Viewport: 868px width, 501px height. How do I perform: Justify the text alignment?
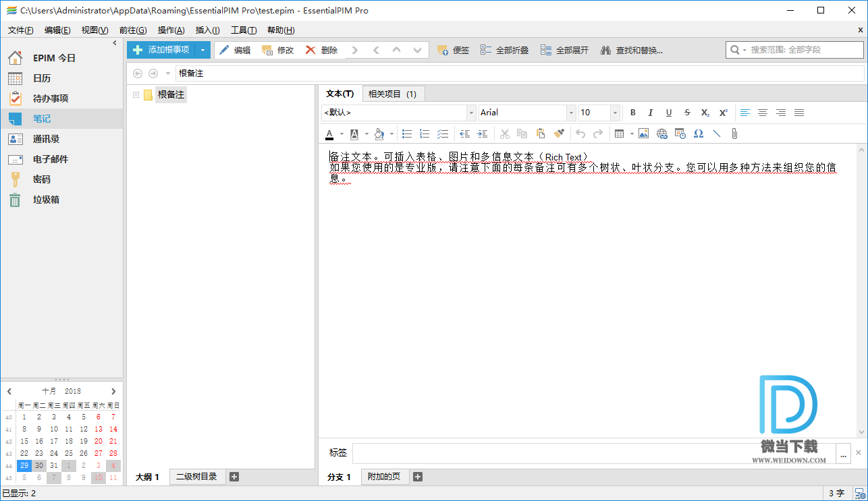point(799,113)
